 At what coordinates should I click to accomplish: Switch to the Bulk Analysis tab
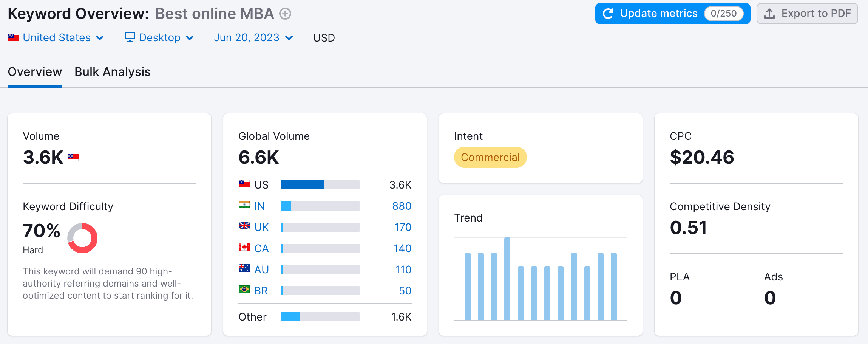click(x=112, y=72)
